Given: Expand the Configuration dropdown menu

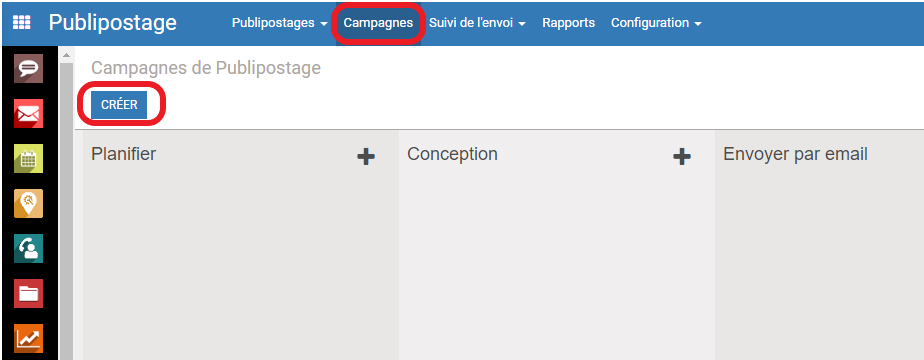Looking at the screenshot, I should click(656, 23).
